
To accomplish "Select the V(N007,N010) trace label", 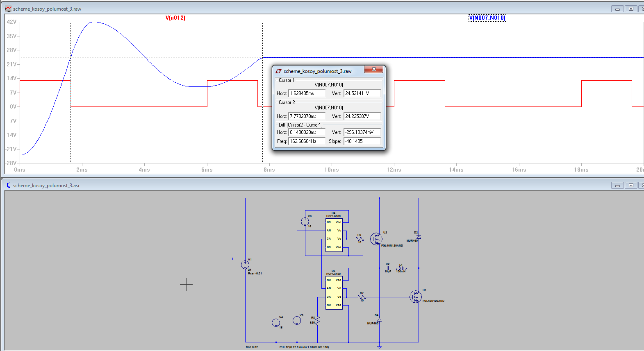I will (487, 18).
